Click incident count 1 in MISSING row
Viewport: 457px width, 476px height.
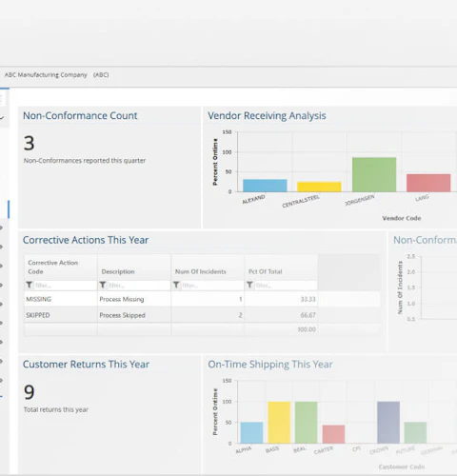tap(241, 299)
